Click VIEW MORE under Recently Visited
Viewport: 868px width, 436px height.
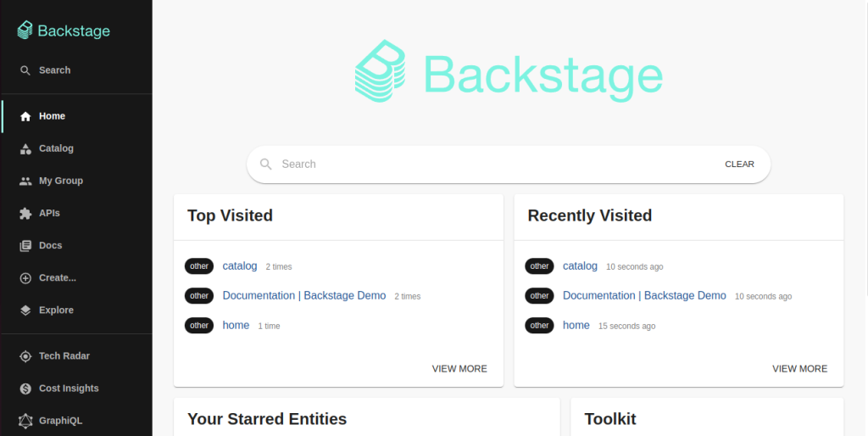tap(799, 369)
